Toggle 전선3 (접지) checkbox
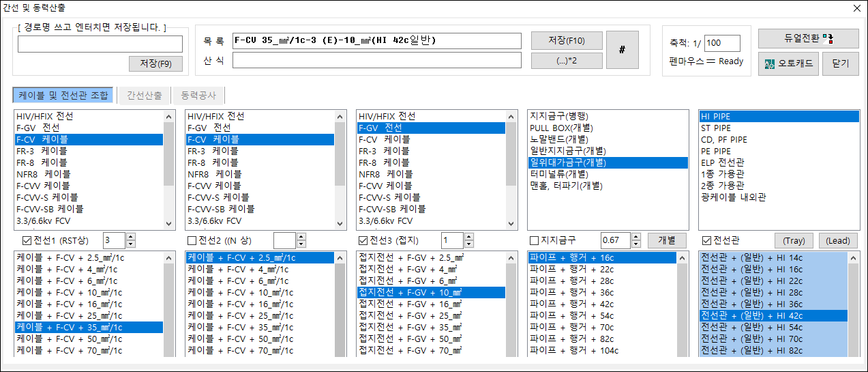Screen dimensions: 868x372 [x=363, y=240]
